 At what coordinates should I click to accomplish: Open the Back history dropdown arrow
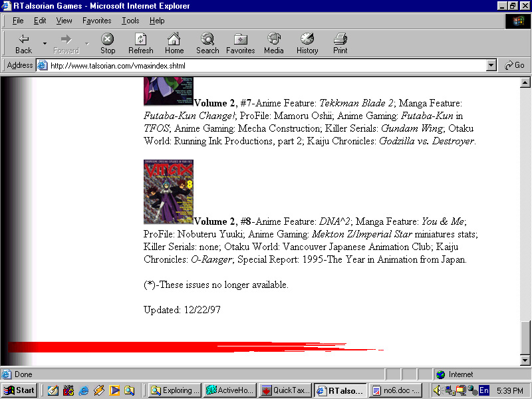[45, 43]
